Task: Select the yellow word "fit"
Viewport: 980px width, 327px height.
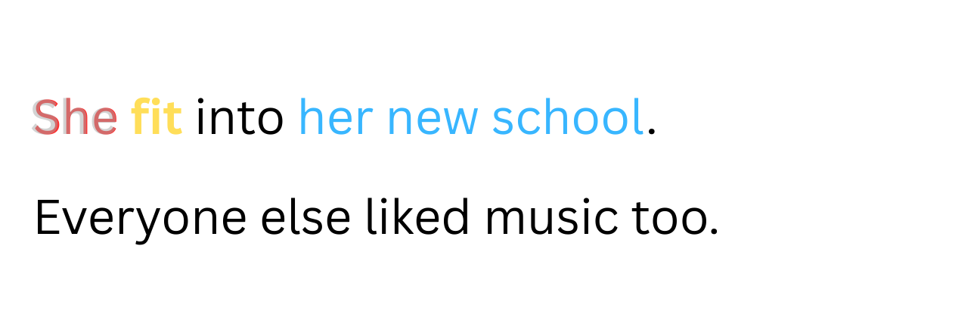Action: pos(157,118)
